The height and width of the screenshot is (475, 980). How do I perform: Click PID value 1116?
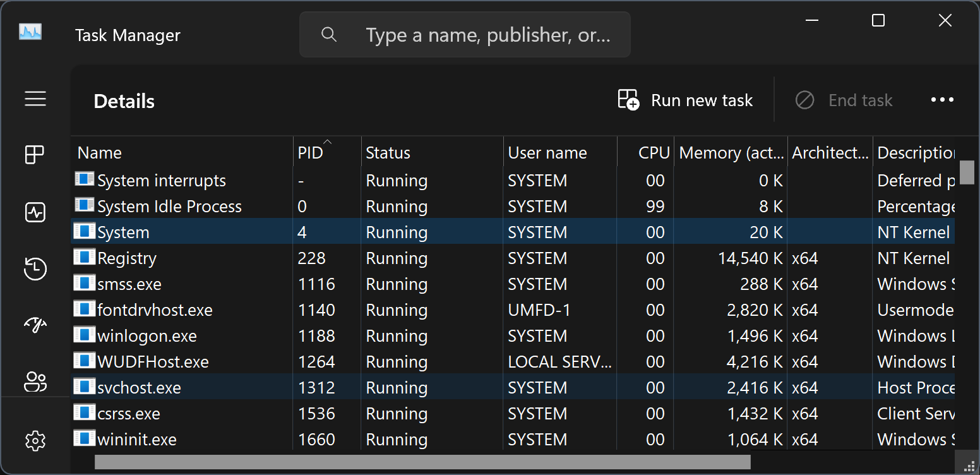316,284
